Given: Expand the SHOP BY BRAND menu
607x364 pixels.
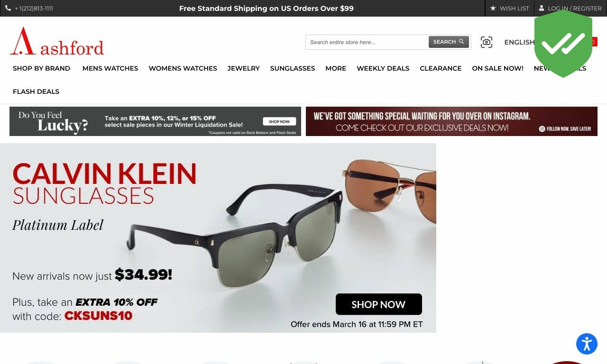Looking at the screenshot, I should pyautogui.click(x=41, y=68).
